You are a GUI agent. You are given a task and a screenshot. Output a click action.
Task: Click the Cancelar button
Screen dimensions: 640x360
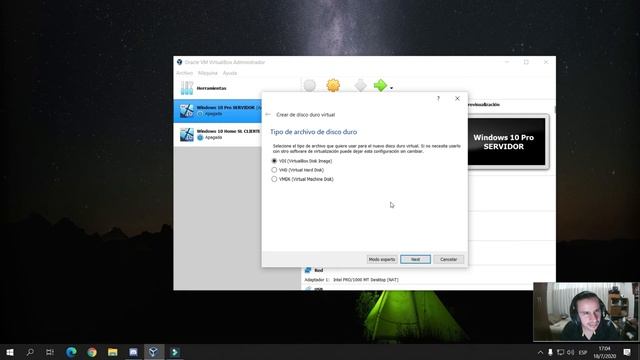[448, 259]
